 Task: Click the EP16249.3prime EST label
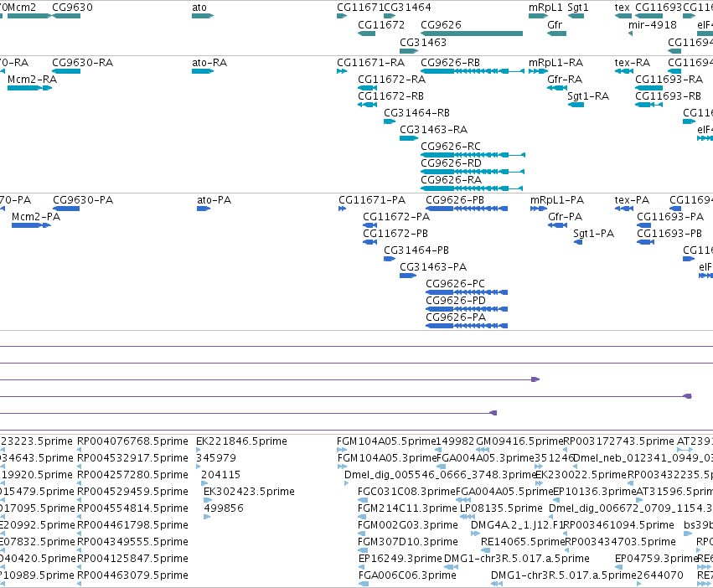tap(400, 559)
